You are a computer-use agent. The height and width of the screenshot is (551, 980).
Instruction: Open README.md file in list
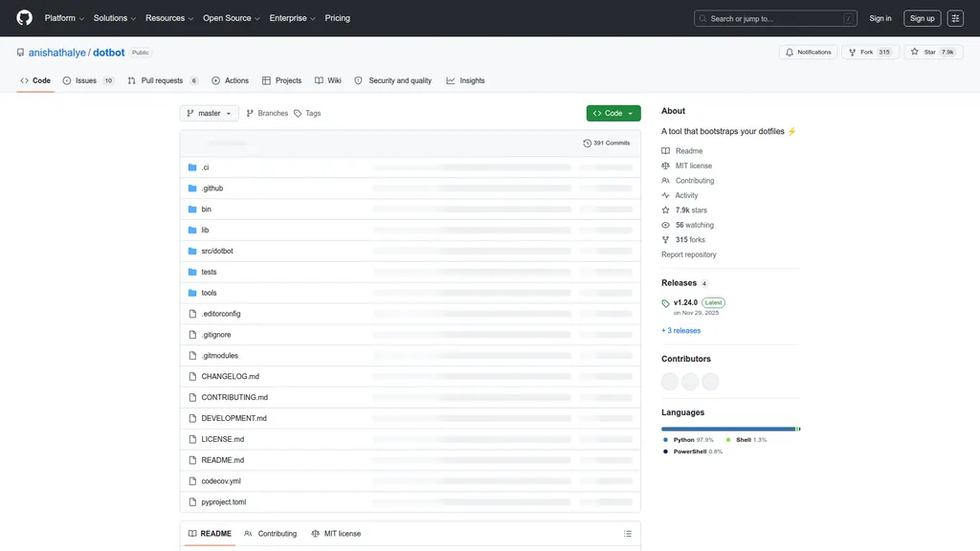click(222, 460)
